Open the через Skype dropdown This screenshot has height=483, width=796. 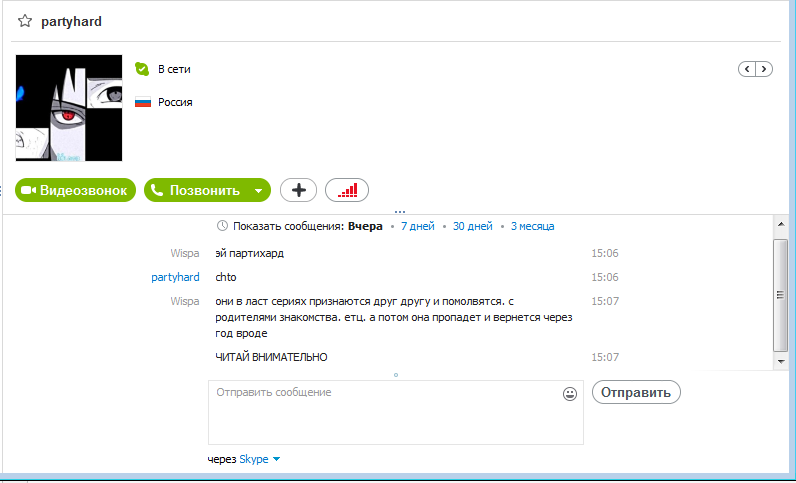259,459
